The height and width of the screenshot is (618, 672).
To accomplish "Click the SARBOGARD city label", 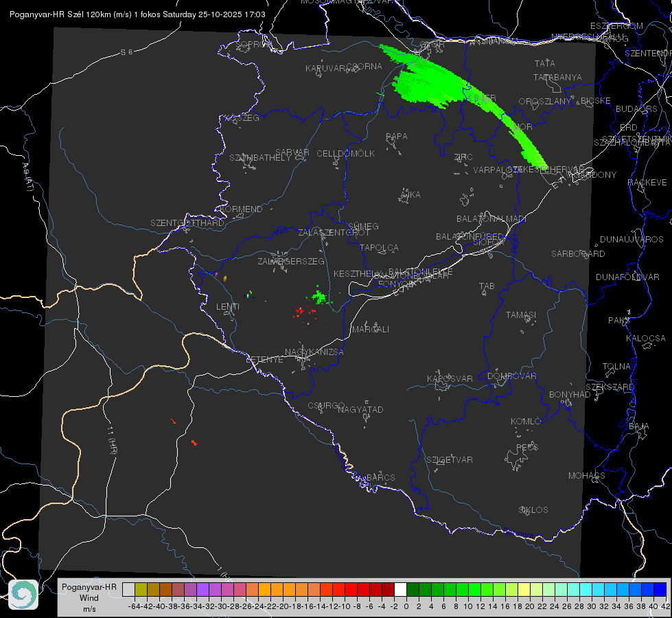I will [578, 254].
